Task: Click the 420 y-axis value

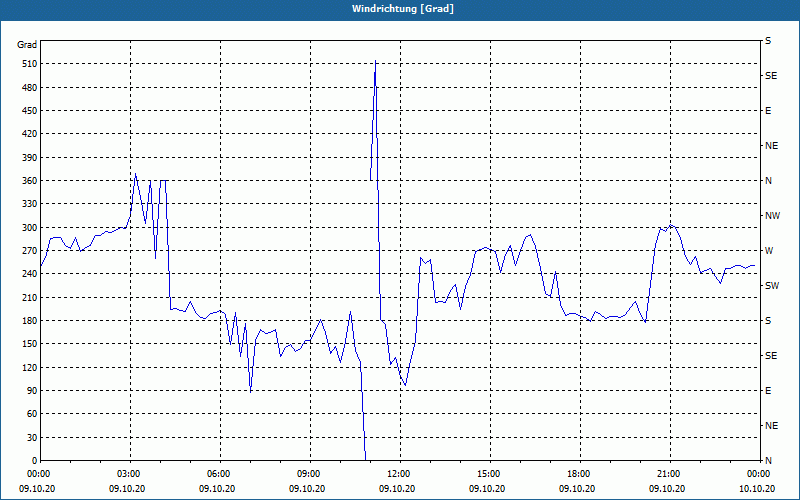Action: [30, 134]
